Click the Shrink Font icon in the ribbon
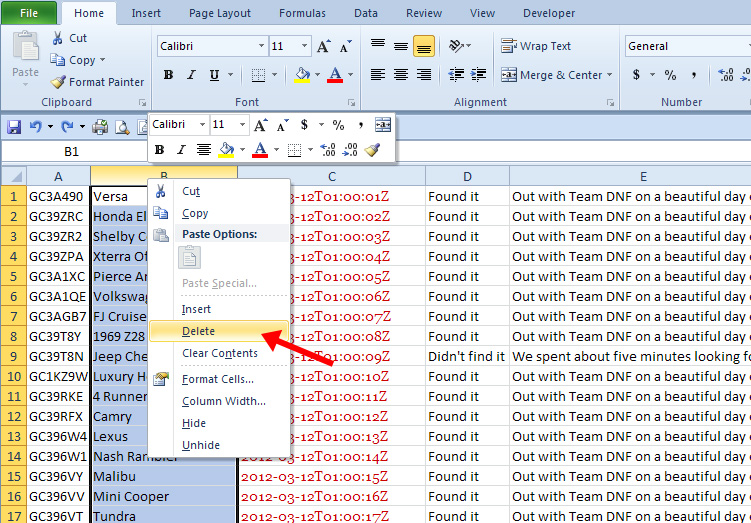 (345, 46)
